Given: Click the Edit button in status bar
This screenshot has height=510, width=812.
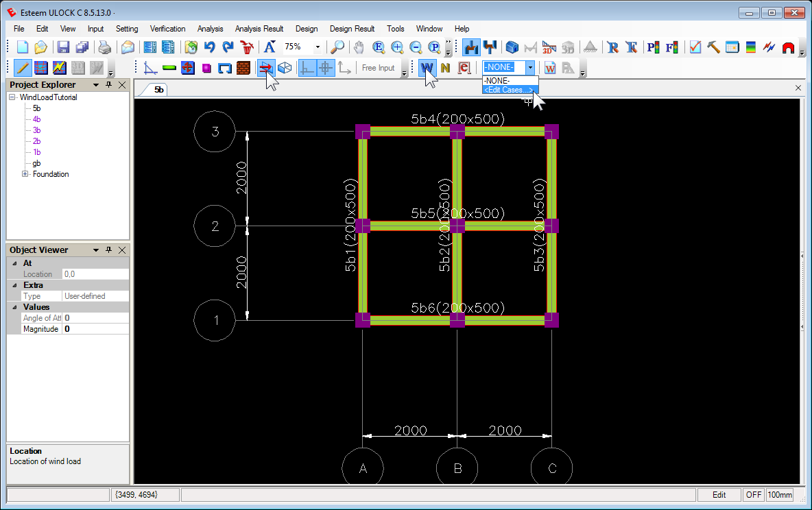Looking at the screenshot, I should 719,494.
